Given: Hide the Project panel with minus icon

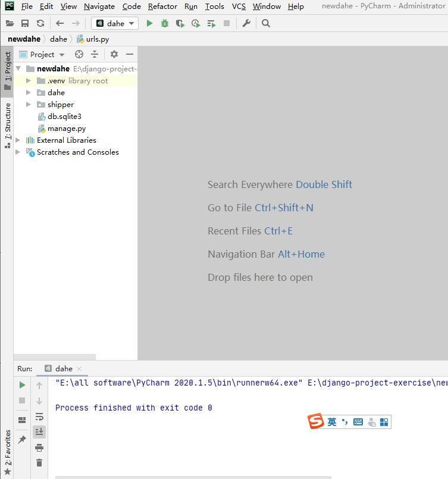Looking at the screenshot, I should tap(130, 54).
